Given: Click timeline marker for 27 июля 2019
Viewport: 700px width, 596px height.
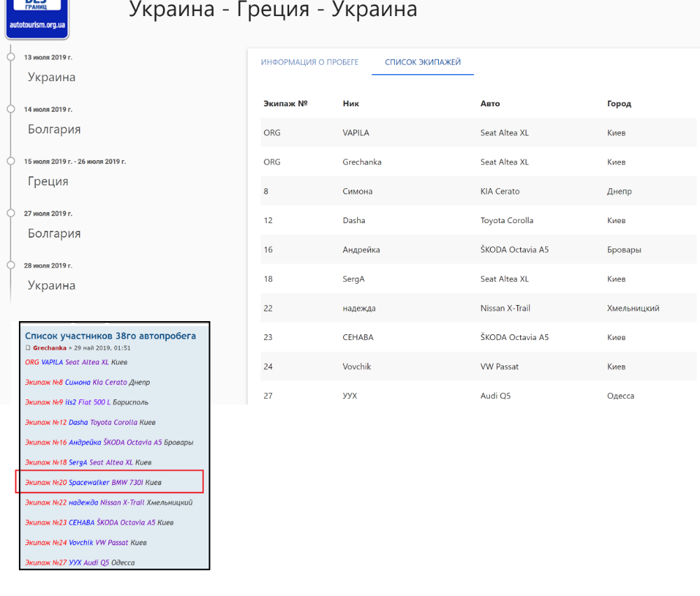Looking at the screenshot, I should click(10, 213).
